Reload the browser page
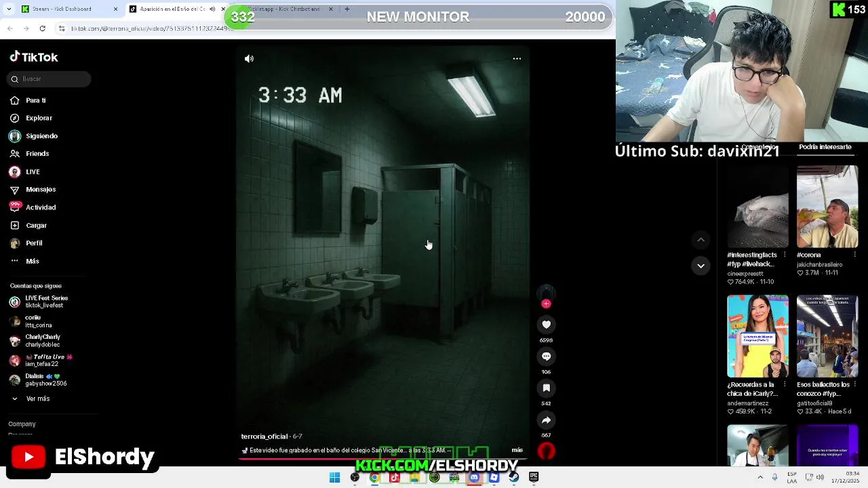The width and height of the screenshot is (868, 488). (x=42, y=28)
